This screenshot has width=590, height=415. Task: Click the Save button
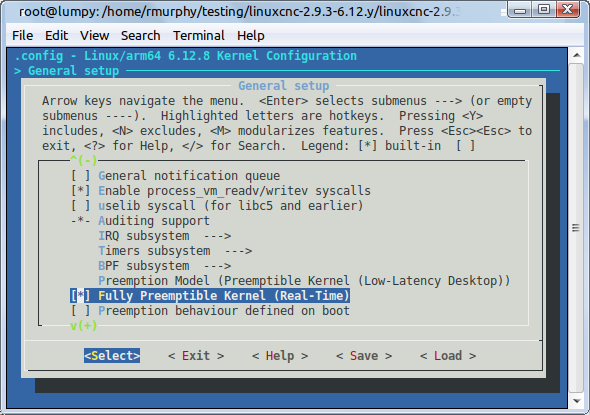point(364,356)
